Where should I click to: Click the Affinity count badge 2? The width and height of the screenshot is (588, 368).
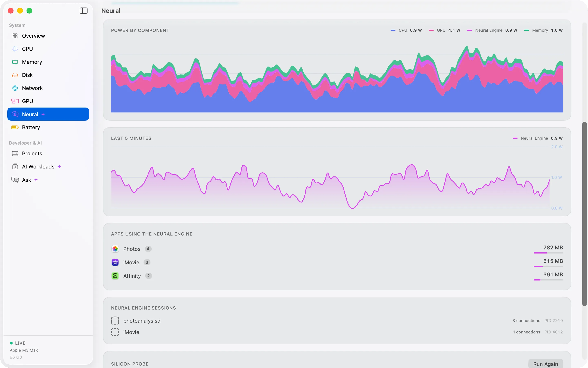tap(148, 276)
